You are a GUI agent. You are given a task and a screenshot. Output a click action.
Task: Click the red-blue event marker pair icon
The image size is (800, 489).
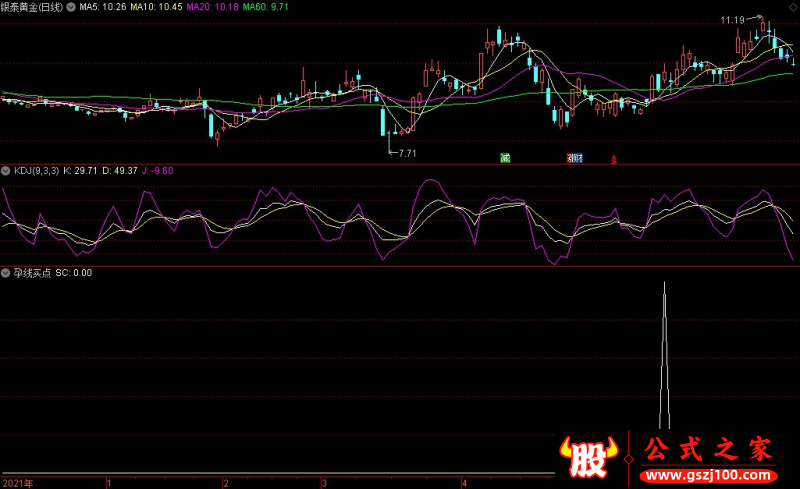tap(574, 158)
